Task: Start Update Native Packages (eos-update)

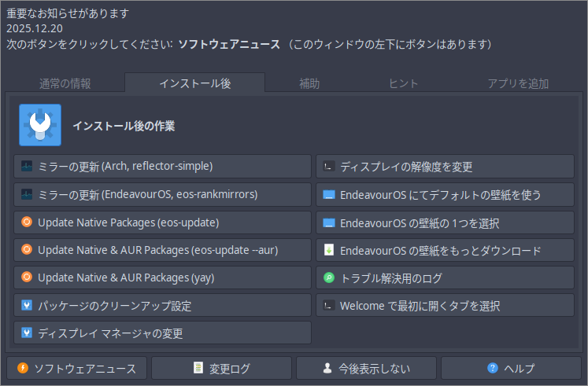Action: tap(162, 222)
